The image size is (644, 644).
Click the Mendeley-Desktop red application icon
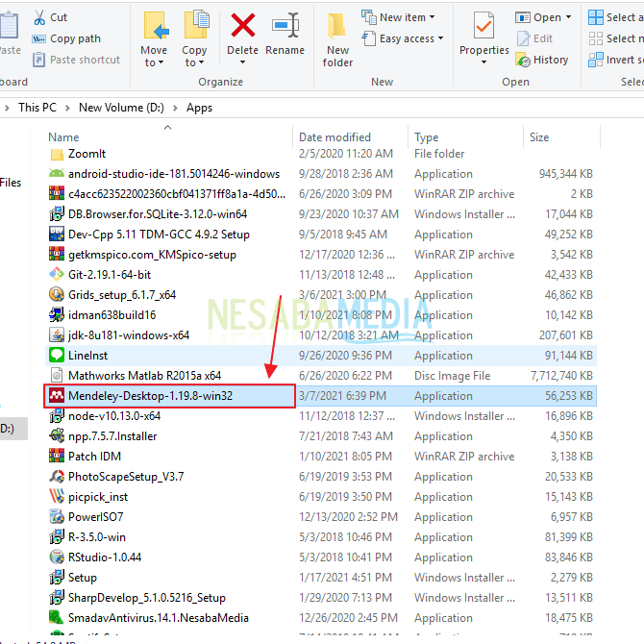[57, 396]
